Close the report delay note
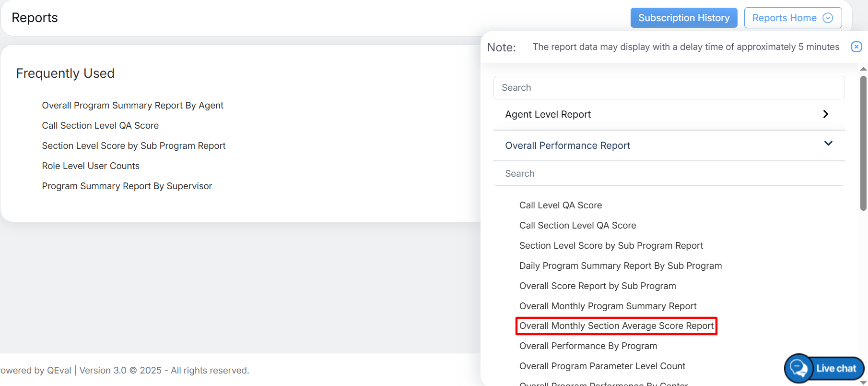 pos(856,47)
